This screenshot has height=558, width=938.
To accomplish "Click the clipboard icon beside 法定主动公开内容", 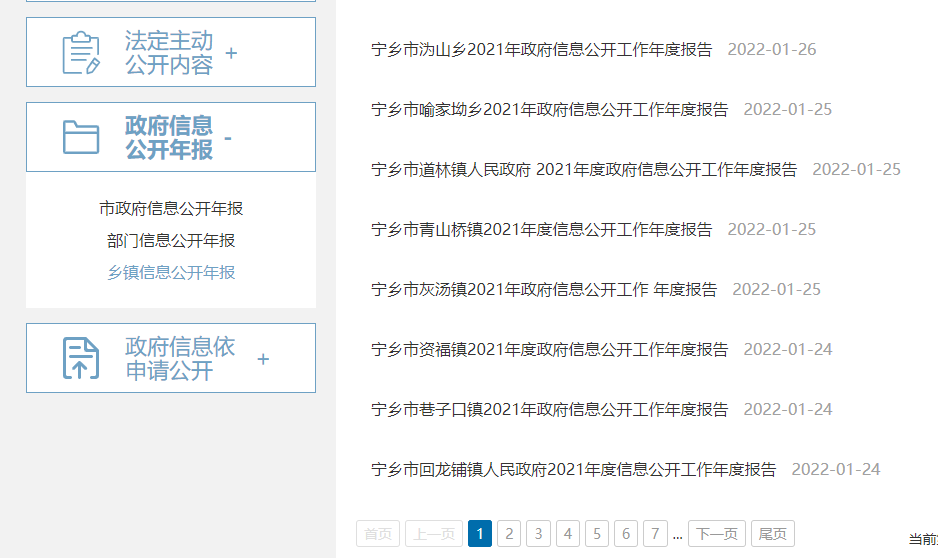I will tap(81, 53).
